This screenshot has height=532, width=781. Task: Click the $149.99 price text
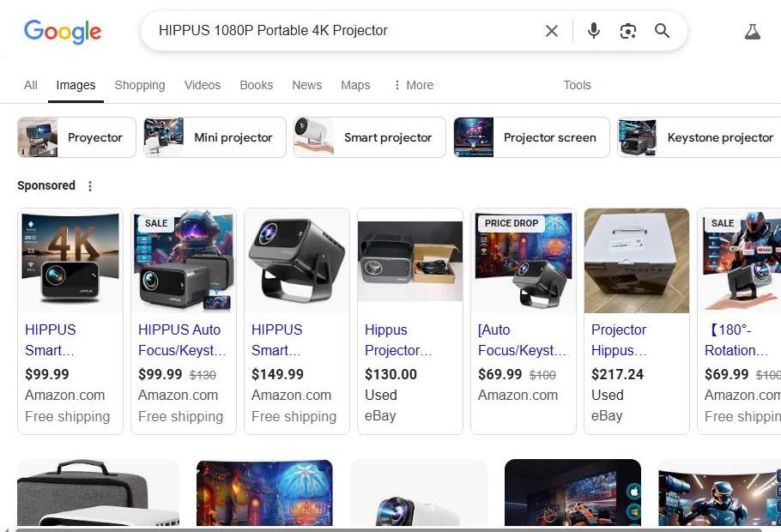pos(277,374)
